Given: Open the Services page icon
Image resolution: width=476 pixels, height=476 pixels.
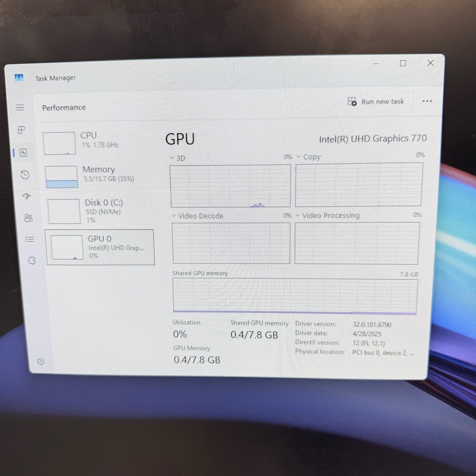Looking at the screenshot, I should click(32, 261).
